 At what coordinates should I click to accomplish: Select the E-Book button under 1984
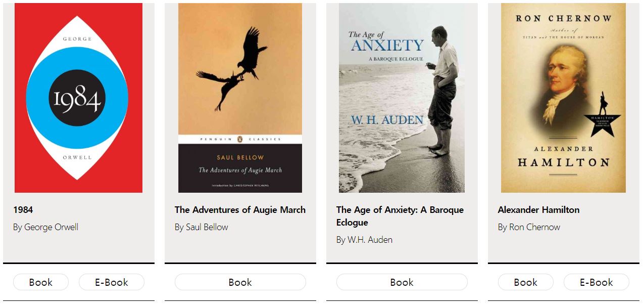coord(112,282)
